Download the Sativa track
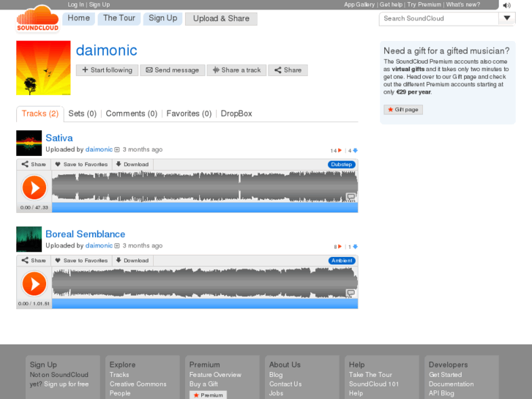Screen dimensions: 532x399 [132, 164]
